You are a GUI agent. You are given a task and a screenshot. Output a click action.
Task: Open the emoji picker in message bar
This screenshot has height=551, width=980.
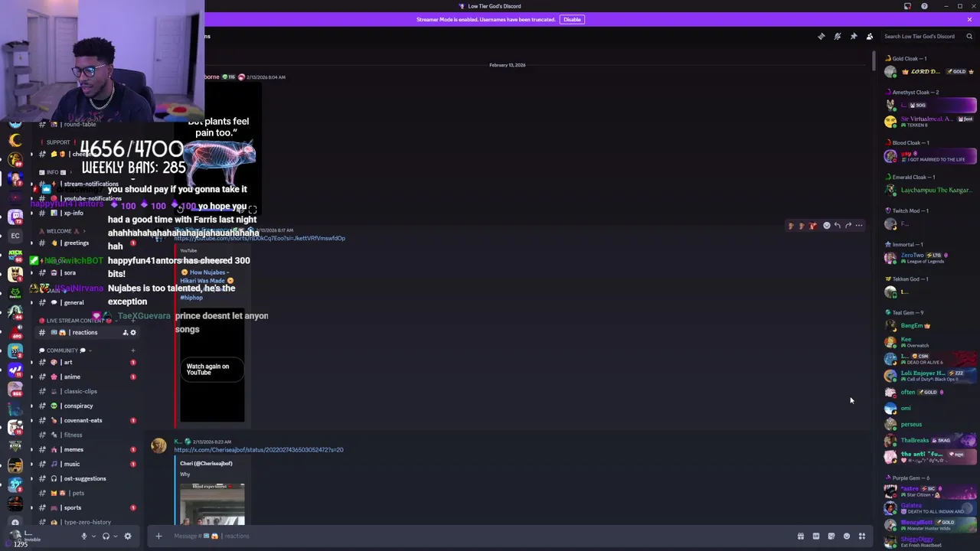(847, 536)
